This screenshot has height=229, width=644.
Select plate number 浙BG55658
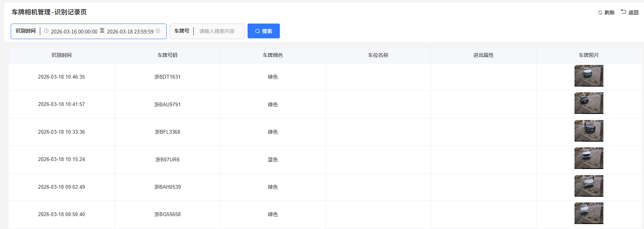[167, 214]
